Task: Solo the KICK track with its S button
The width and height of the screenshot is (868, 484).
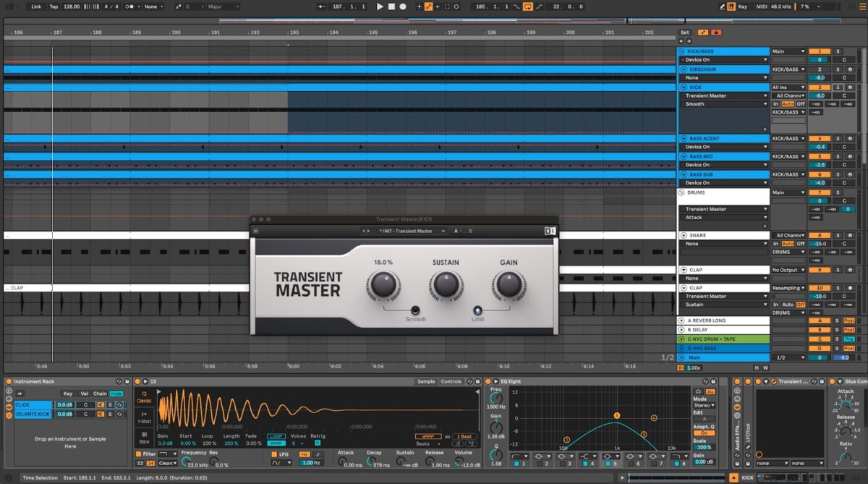Action: pyautogui.click(x=838, y=87)
